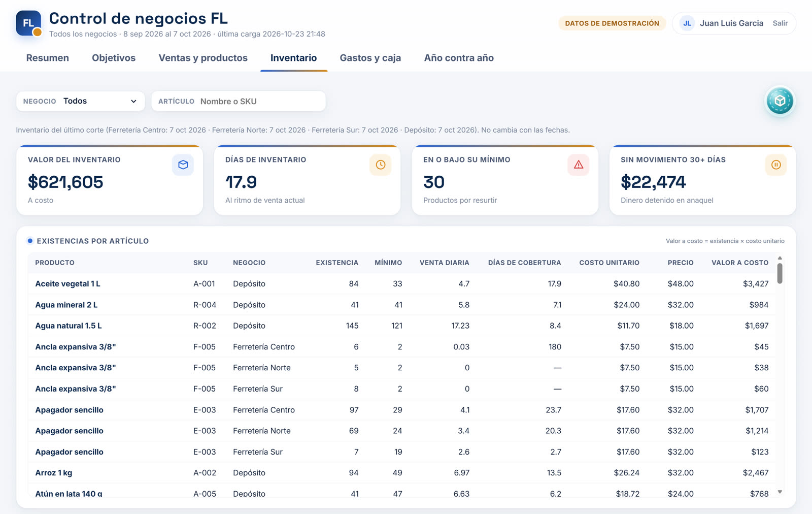Click the Aceite vegetal 1 L product row

pos(401,284)
